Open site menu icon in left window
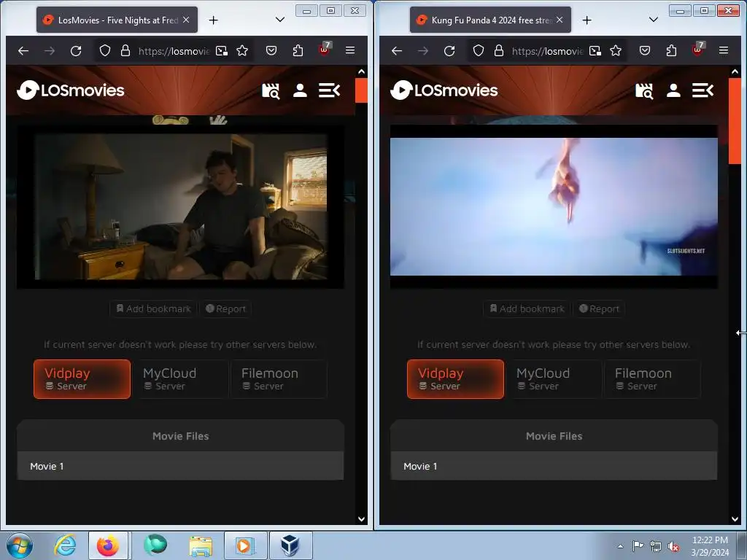 [329, 90]
